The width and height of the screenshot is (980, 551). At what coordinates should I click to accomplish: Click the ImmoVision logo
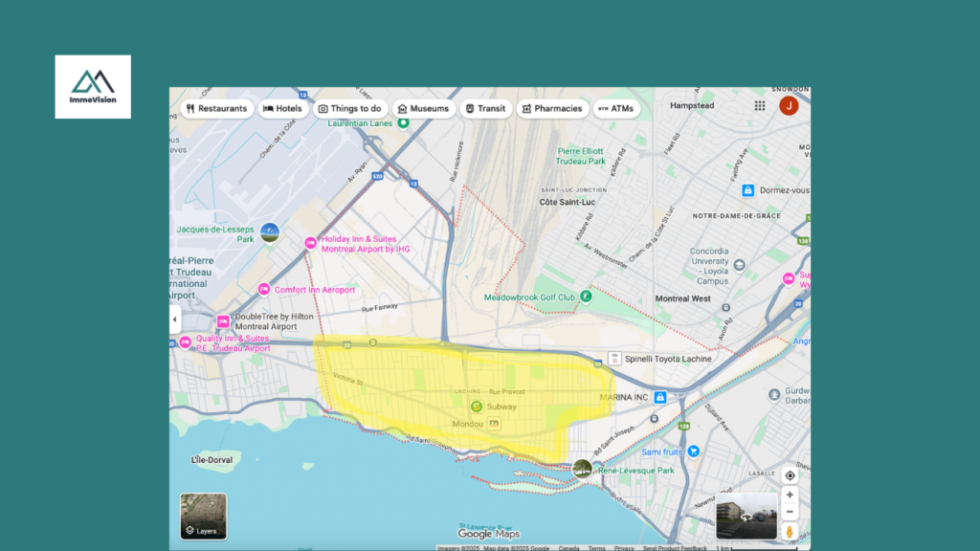93,87
